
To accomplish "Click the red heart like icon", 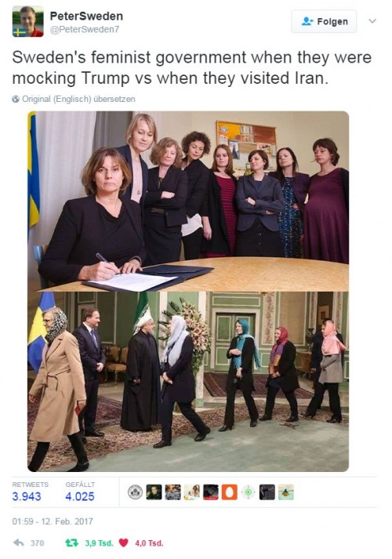I will tap(123, 543).
